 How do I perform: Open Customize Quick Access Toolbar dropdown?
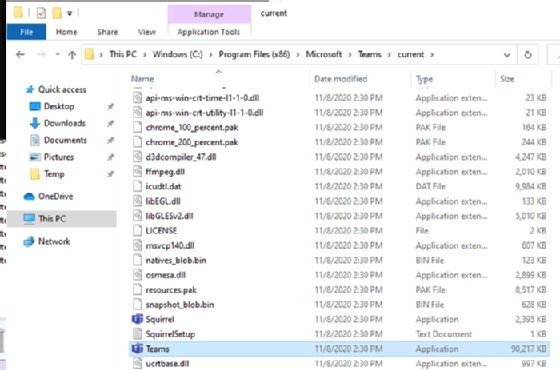click(70, 14)
